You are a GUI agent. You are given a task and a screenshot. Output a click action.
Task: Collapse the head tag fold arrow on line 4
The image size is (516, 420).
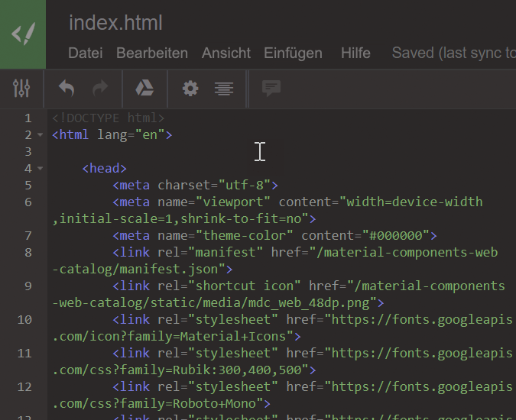41,168
